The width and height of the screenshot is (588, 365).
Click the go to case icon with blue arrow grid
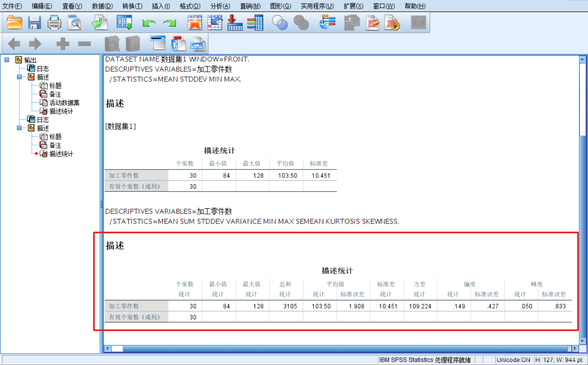(x=215, y=23)
